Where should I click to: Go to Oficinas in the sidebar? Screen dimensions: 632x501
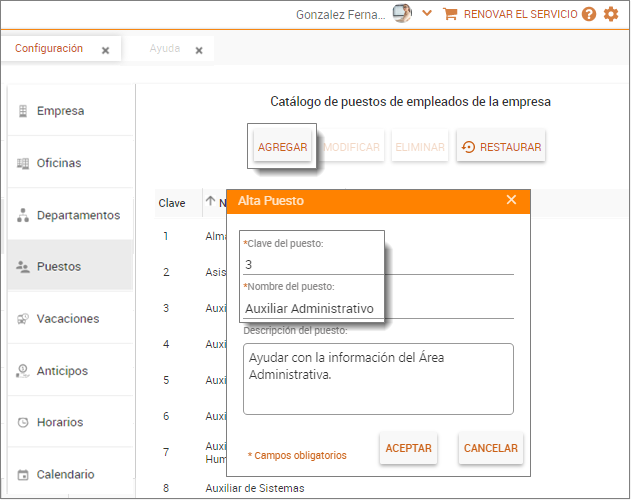59,163
